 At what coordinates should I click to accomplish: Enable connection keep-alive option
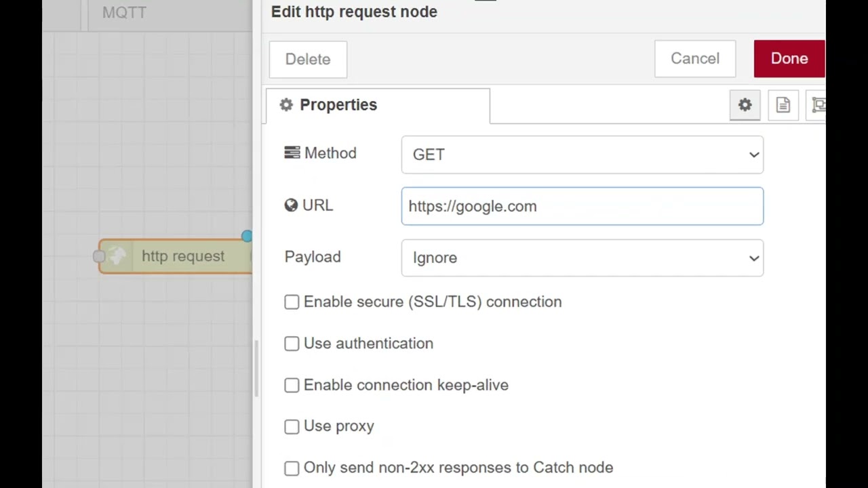click(x=292, y=385)
